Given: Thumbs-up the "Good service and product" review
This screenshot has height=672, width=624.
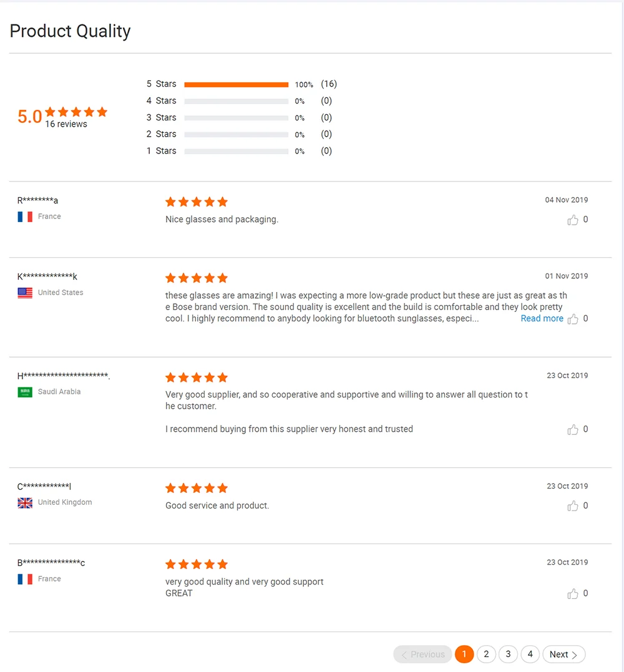Looking at the screenshot, I should 573,506.
